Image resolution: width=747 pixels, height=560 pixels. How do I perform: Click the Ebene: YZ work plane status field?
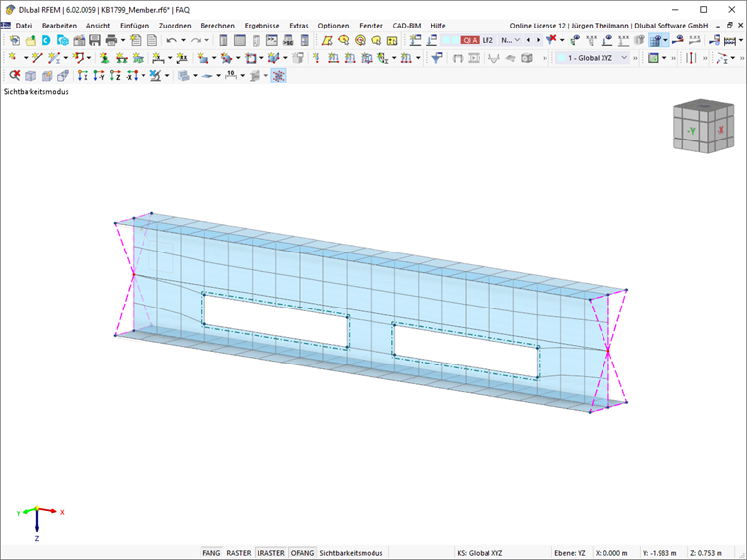tap(569, 553)
